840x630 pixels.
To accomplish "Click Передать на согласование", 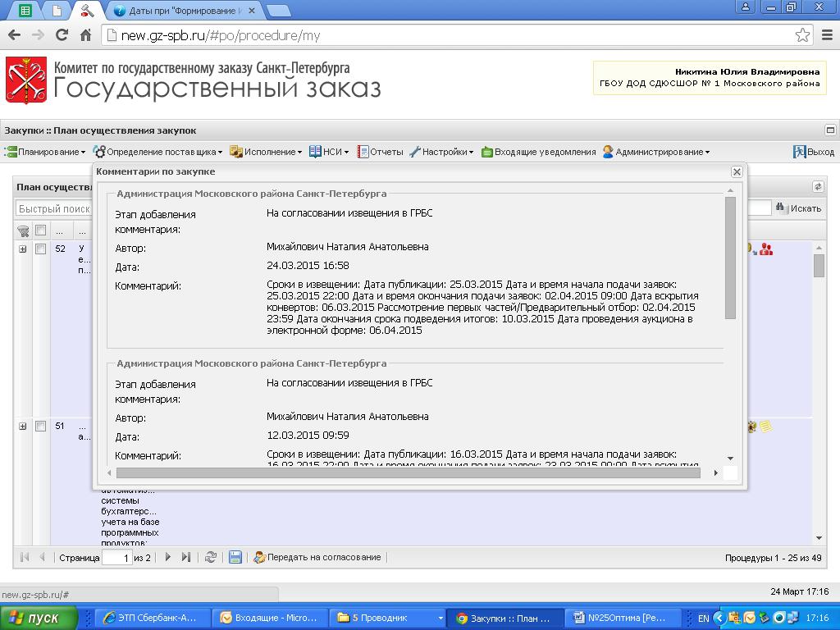I will pos(317,557).
